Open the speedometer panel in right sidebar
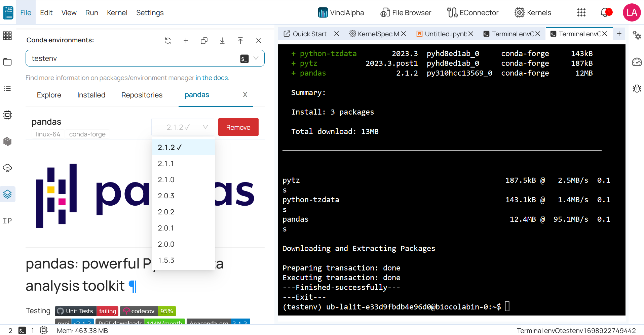Screen dimensions: 644x335 [637, 62]
